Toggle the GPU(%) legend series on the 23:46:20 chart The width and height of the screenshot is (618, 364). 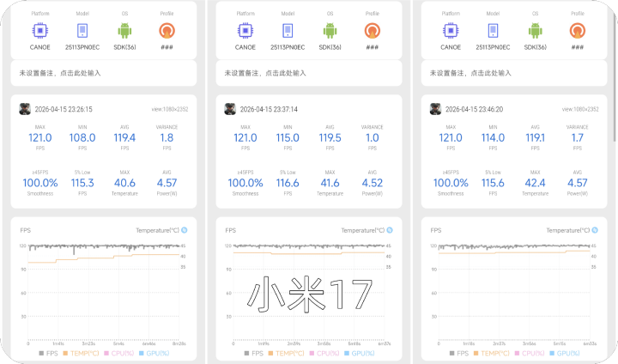565,354
